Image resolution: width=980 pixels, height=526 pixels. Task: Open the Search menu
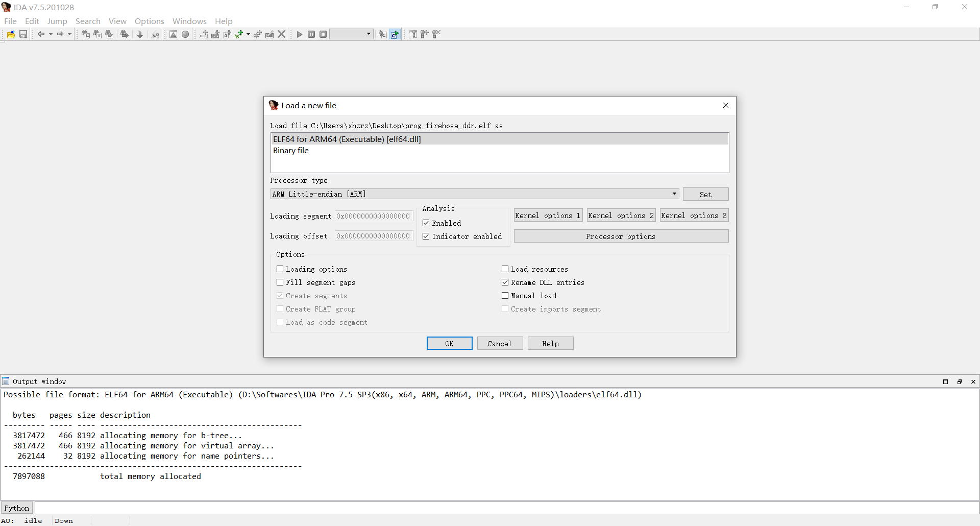point(88,21)
